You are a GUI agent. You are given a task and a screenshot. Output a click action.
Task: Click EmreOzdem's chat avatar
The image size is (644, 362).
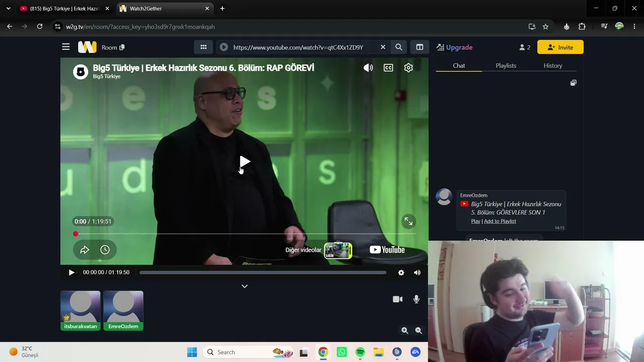coord(444,197)
